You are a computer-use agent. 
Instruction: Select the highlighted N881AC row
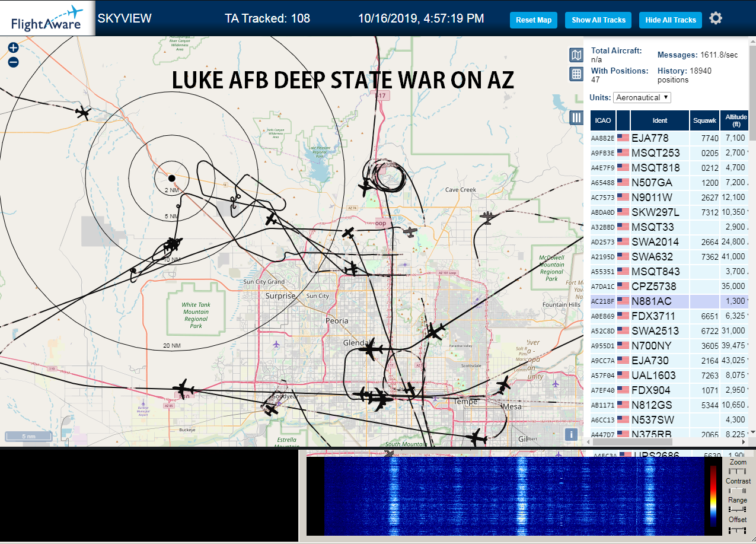coord(670,301)
